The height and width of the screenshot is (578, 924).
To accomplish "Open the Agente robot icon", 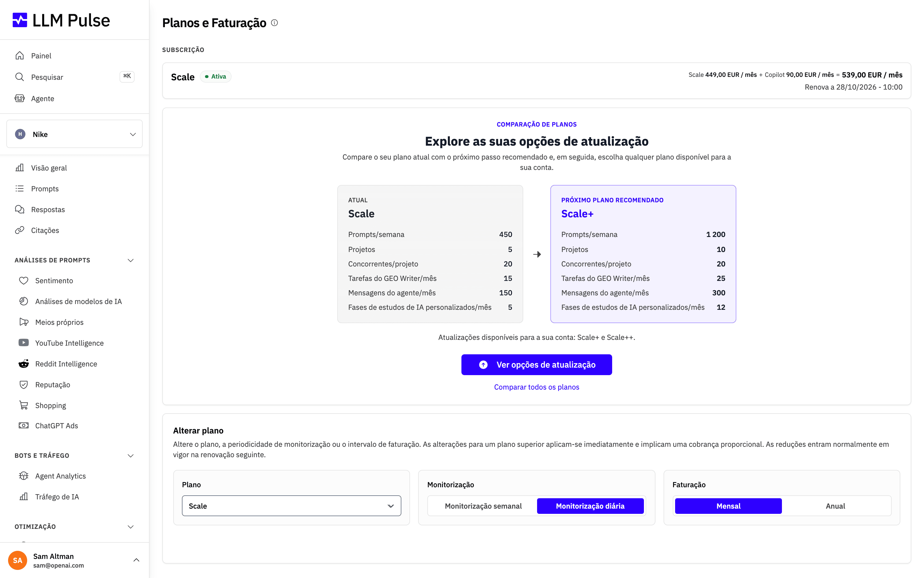I will tap(19, 98).
